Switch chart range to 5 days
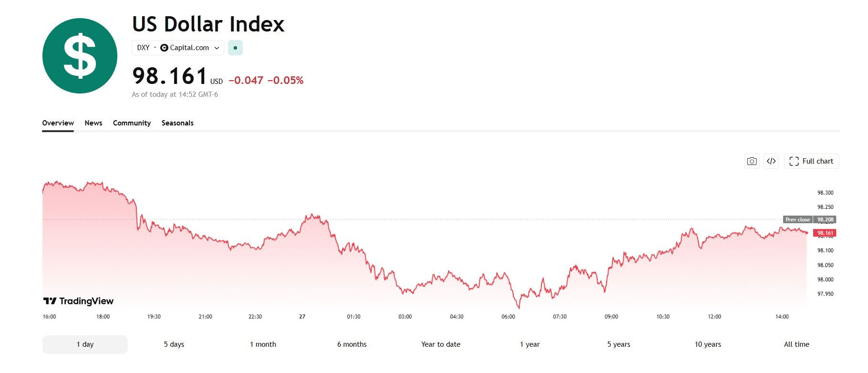Viewport: 868px width, 373px height. pos(174,344)
